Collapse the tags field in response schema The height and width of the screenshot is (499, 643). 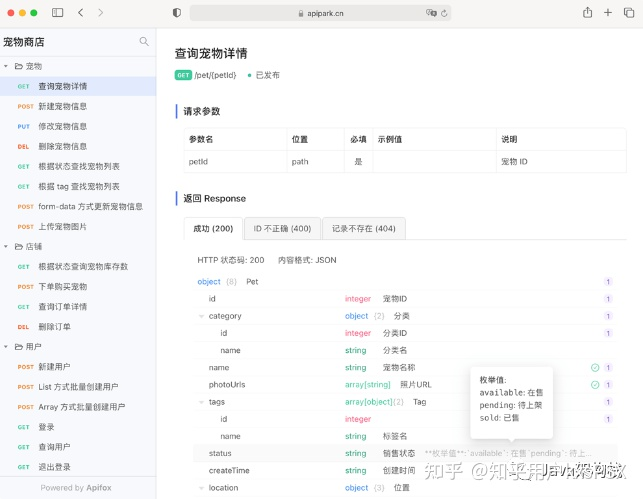(201, 402)
